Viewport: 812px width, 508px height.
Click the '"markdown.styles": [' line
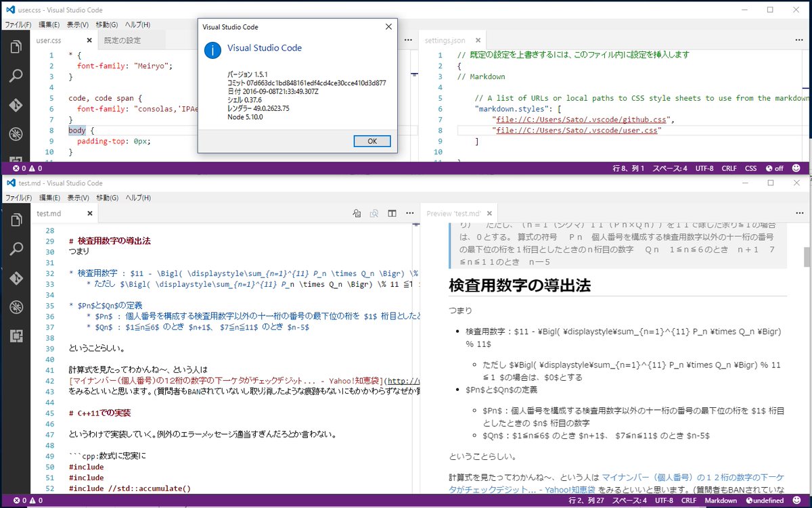point(519,109)
